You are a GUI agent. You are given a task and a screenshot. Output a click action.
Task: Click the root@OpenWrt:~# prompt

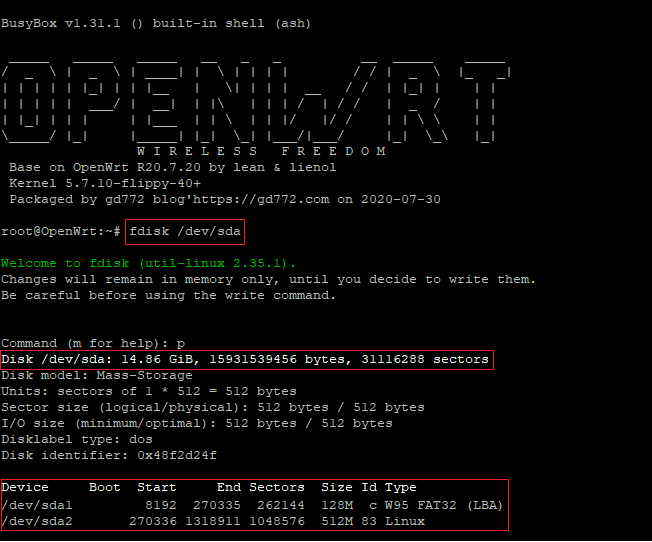[61, 231]
